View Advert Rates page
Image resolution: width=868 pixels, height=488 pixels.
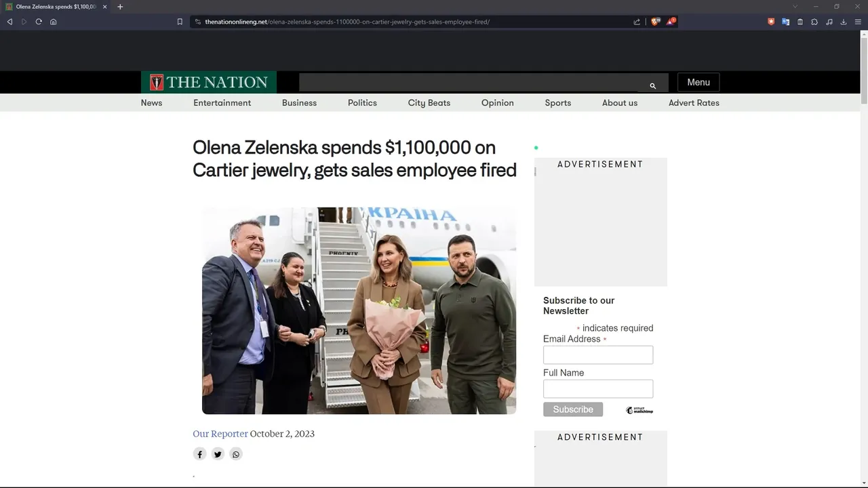(x=694, y=103)
